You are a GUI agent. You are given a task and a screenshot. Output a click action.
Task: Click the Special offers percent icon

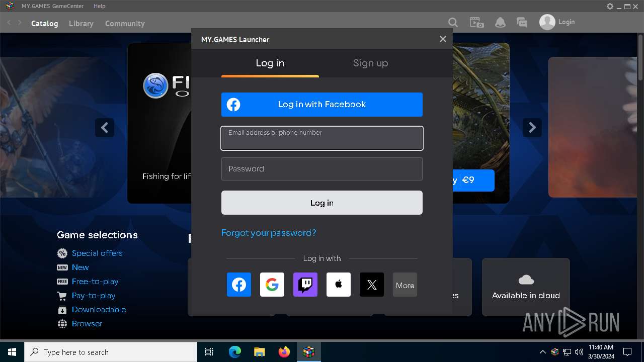point(62,253)
